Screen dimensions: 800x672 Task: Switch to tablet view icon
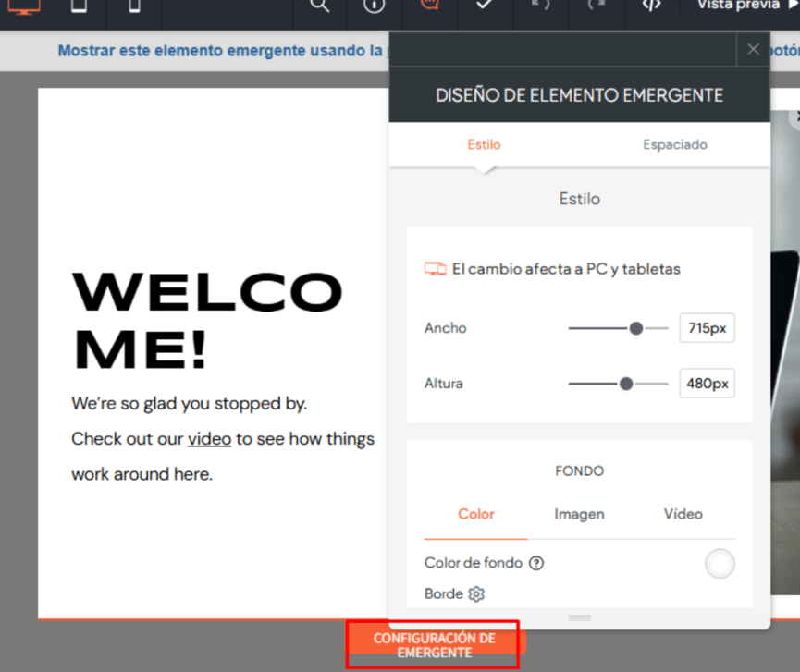point(79,6)
